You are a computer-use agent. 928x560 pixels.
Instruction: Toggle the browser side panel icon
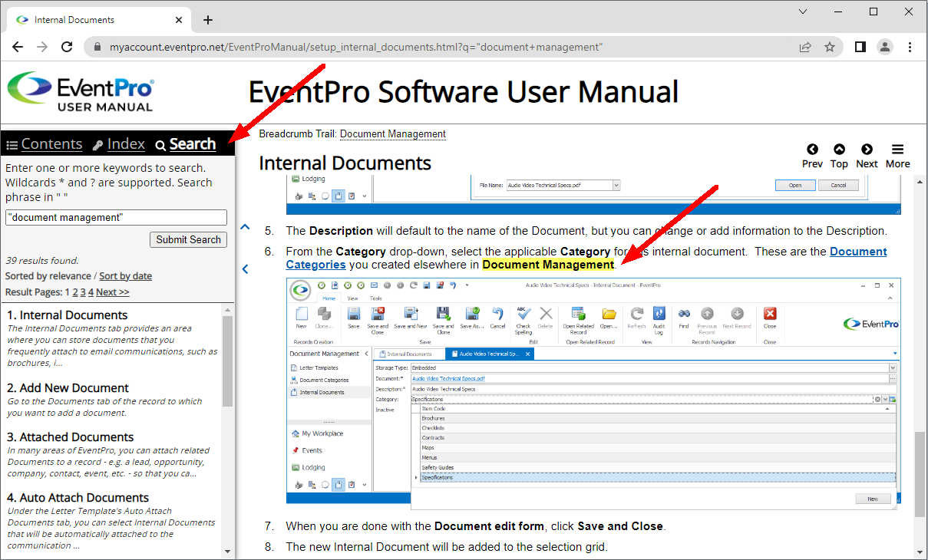860,47
